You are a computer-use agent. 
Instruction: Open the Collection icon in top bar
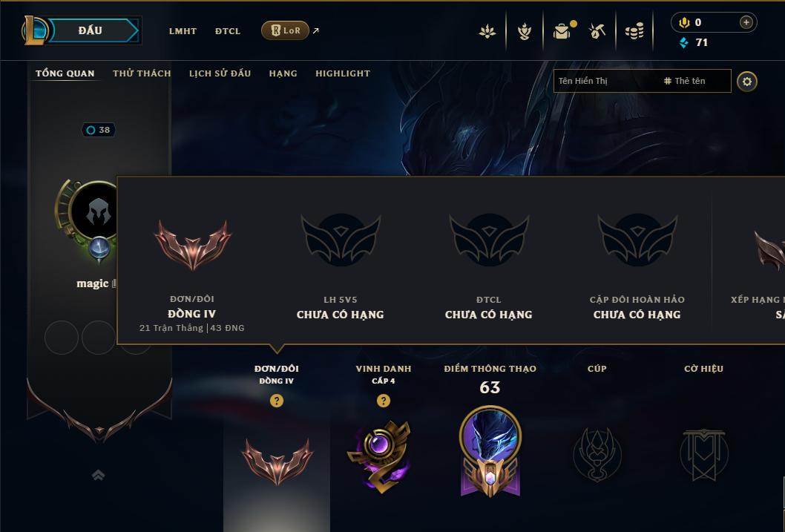[x=524, y=31]
